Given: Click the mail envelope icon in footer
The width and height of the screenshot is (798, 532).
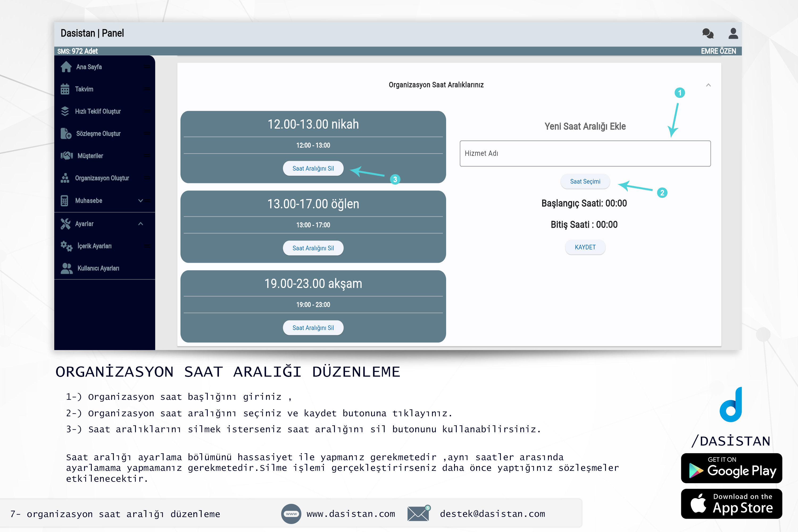Looking at the screenshot, I should 419,513.
